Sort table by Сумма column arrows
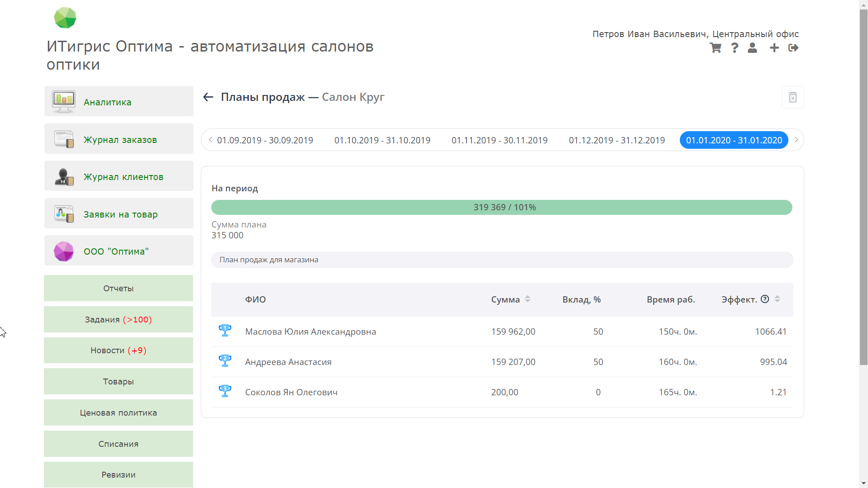The height and width of the screenshot is (488, 868). tap(527, 299)
